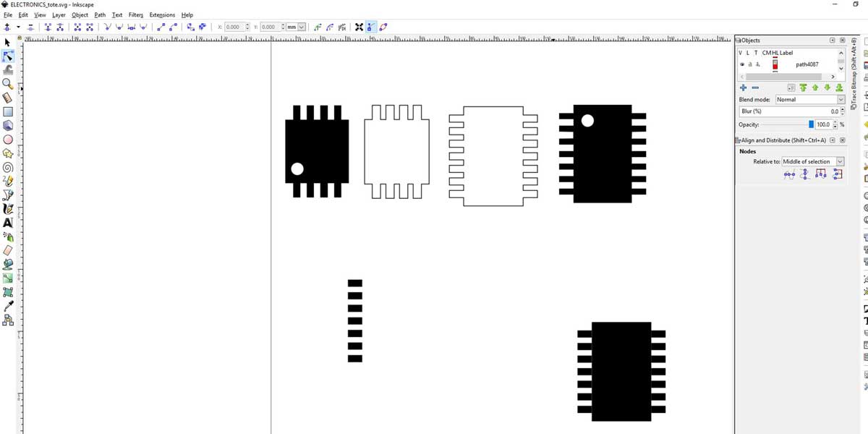Open the Filters menu
868x434 pixels.
pyautogui.click(x=136, y=14)
